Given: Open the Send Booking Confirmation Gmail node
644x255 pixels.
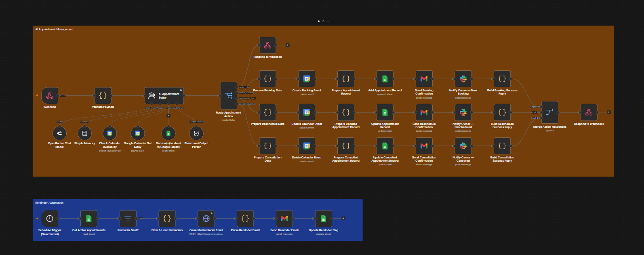Looking at the screenshot, I should (x=424, y=79).
